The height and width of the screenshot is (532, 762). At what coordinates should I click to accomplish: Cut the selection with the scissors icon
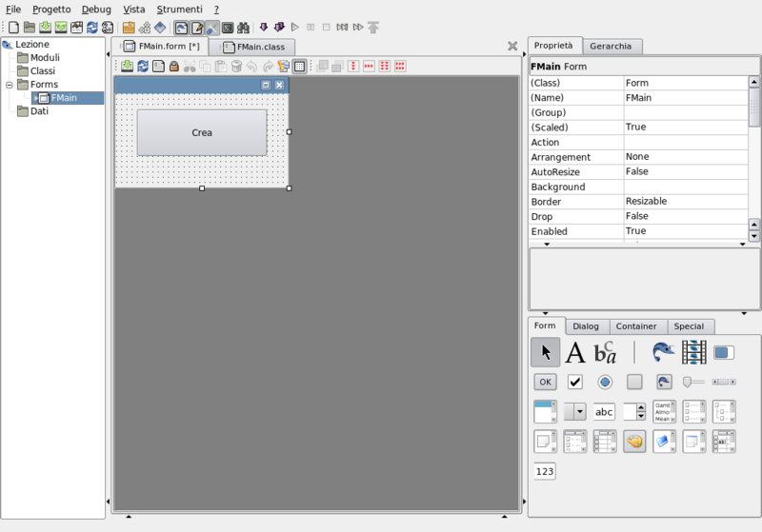190,66
